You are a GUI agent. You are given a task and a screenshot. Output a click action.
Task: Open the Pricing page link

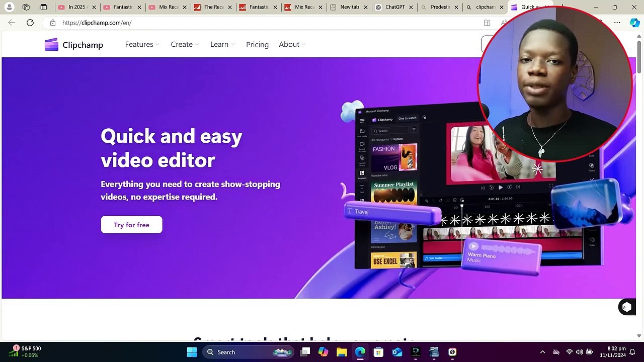[257, 44]
